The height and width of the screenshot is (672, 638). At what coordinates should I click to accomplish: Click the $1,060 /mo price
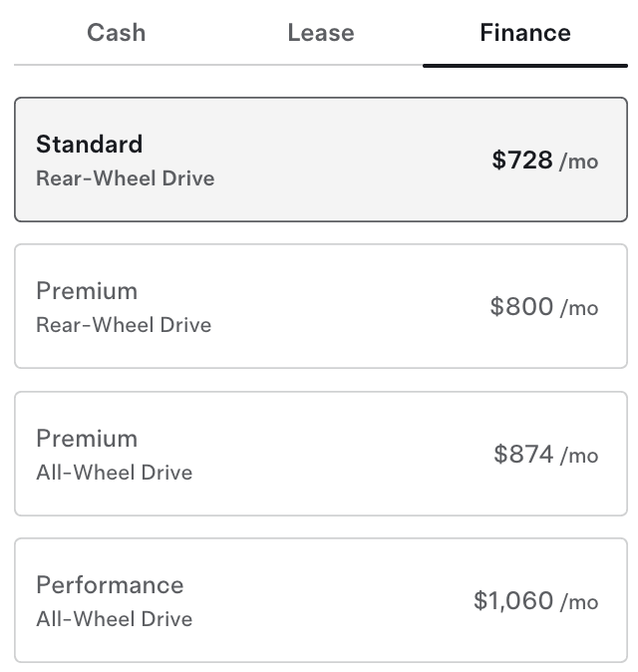(x=535, y=601)
